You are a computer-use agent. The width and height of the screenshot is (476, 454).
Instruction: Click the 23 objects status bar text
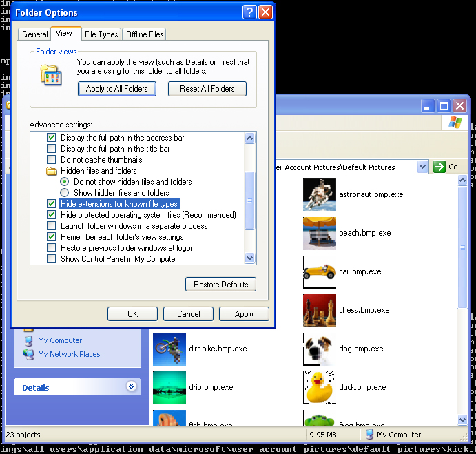point(23,435)
